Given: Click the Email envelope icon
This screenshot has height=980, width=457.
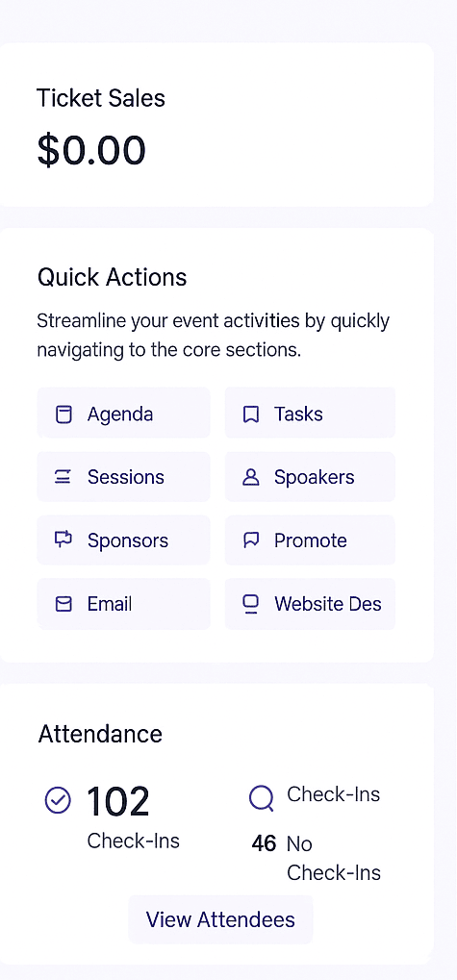Looking at the screenshot, I should (63, 604).
